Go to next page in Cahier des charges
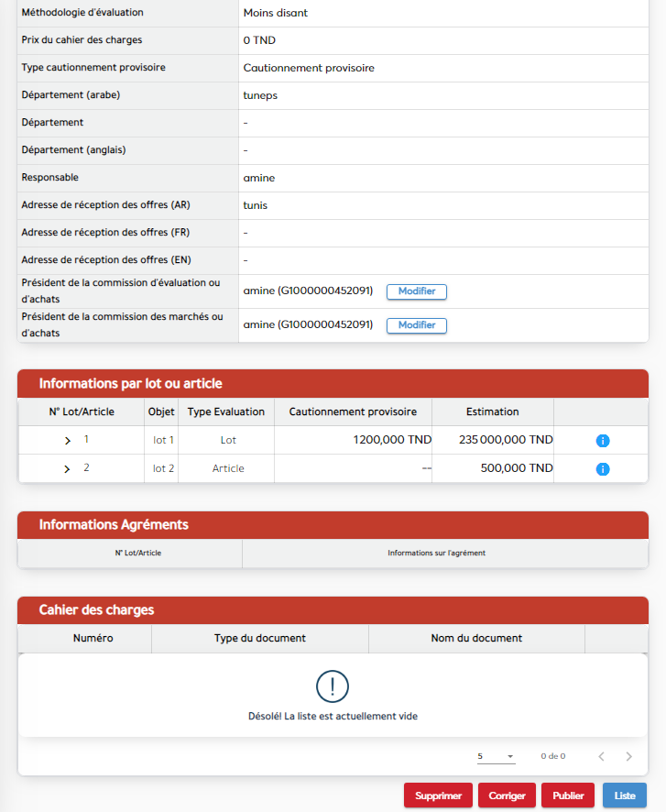Image resolution: width=666 pixels, height=812 pixels. point(628,757)
